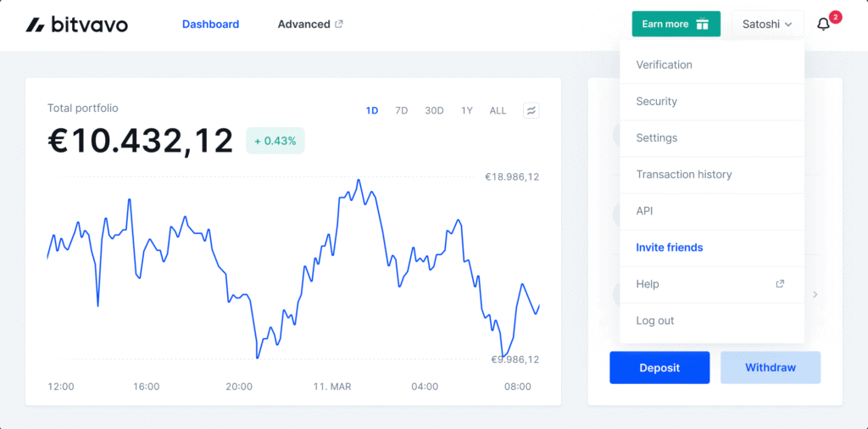The height and width of the screenshot is (429, 868).
Task: Open Verification from the account menu
Action: coord(664,64)
